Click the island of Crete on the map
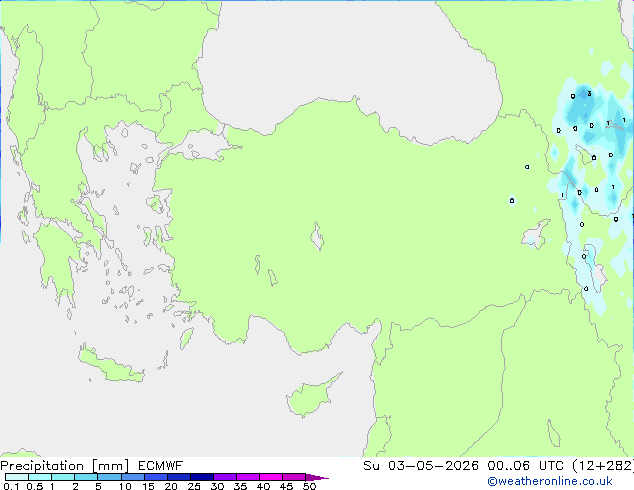Viewport: 634px width, 490px height. click(111, 365)
